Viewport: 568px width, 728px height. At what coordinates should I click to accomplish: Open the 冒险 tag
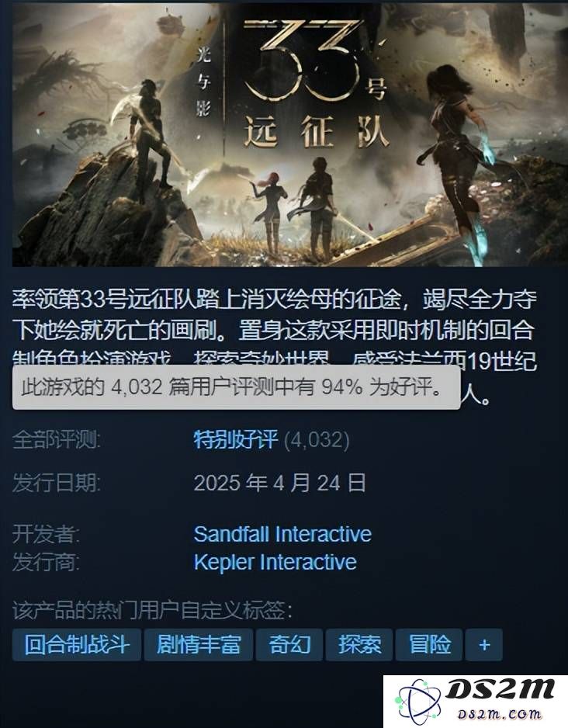(429, 644)
